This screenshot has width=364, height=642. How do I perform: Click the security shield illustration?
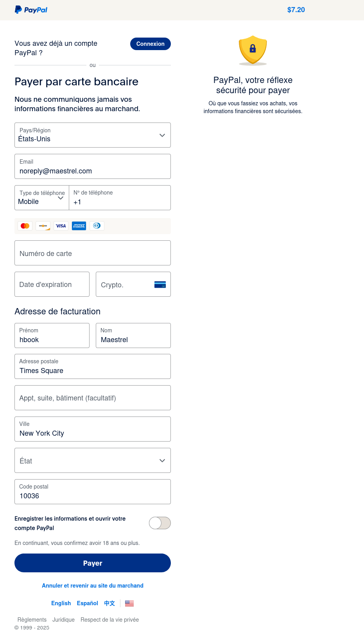click(253, 50)
